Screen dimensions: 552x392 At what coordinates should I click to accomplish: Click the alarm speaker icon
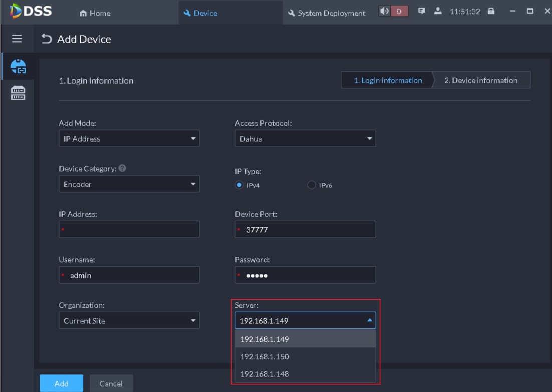[384, 11]
